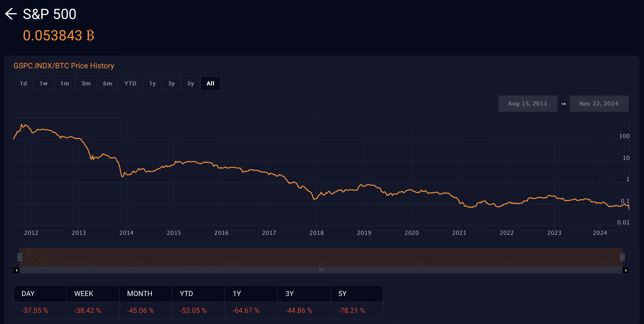Click the left scroll arrow on navigator
This screenshot has height=324, width=644.
click(17, 270)
